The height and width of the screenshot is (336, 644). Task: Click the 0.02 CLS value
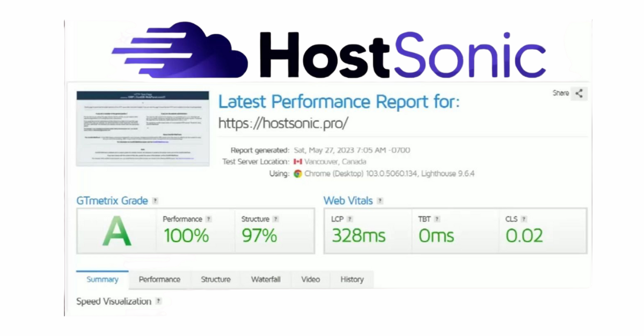524,235
